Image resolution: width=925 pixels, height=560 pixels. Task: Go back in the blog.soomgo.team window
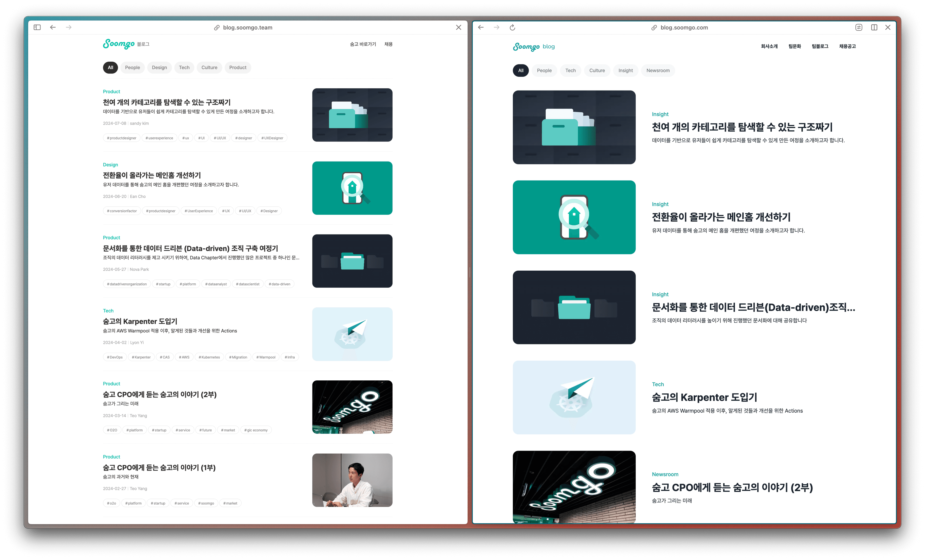[53, 27]
